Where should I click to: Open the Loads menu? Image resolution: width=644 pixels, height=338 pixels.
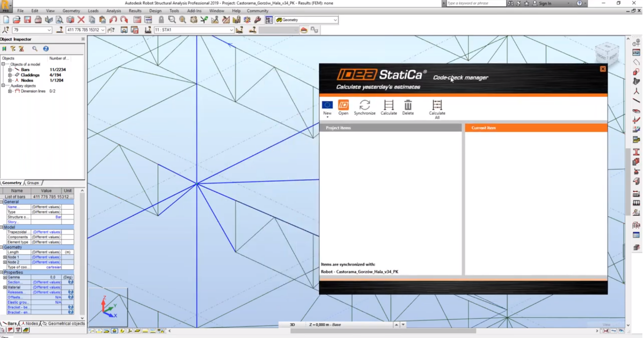[x=93, y=11]
